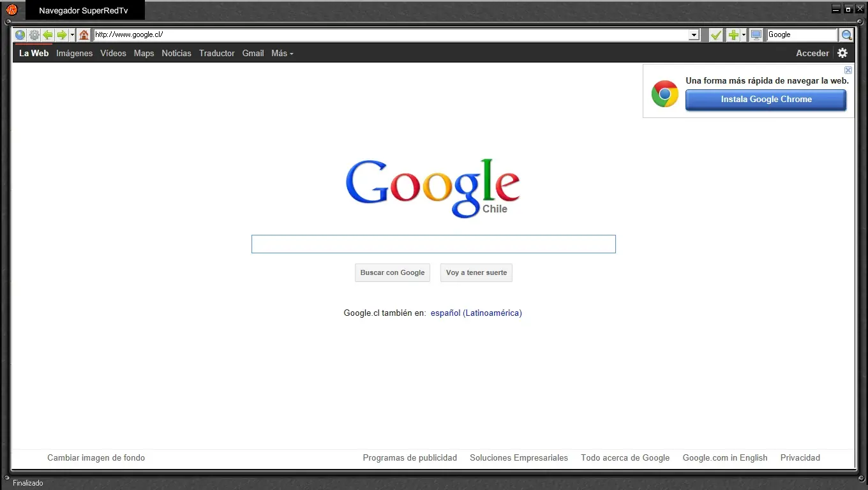
Task: Click the blue globe icon in toolbar
Action: [20, 35]
